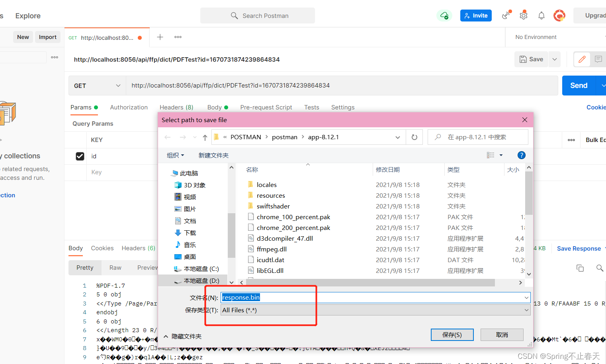This screenshot has width=606, height=364.
Task: Open the help icon in save dialog
Action: click(521, 155)
